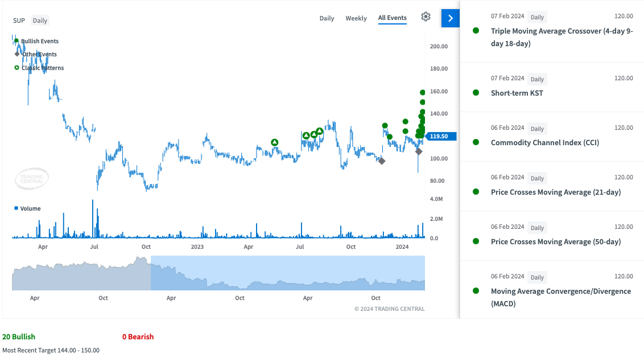Click the 0 Bearish count
644x357 pixels.
pos(138,337)
